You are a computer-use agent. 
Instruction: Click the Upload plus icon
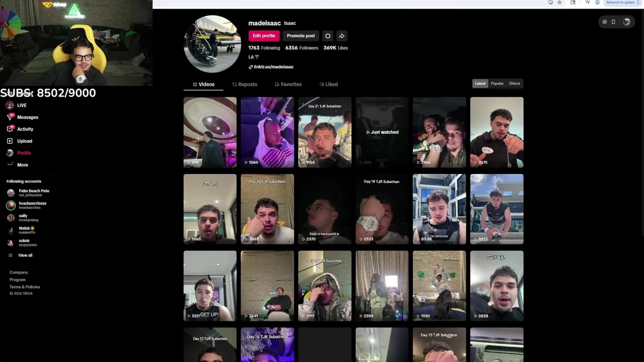[x=10, y=141]
